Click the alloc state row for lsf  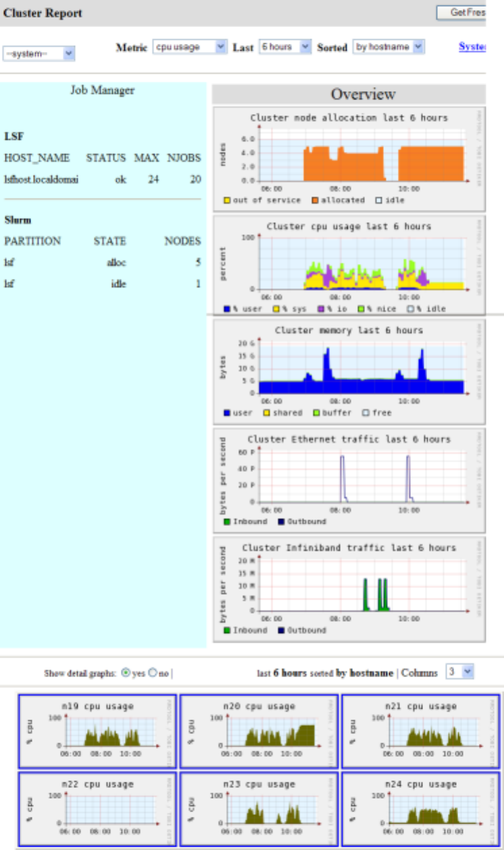pos(103,263)
